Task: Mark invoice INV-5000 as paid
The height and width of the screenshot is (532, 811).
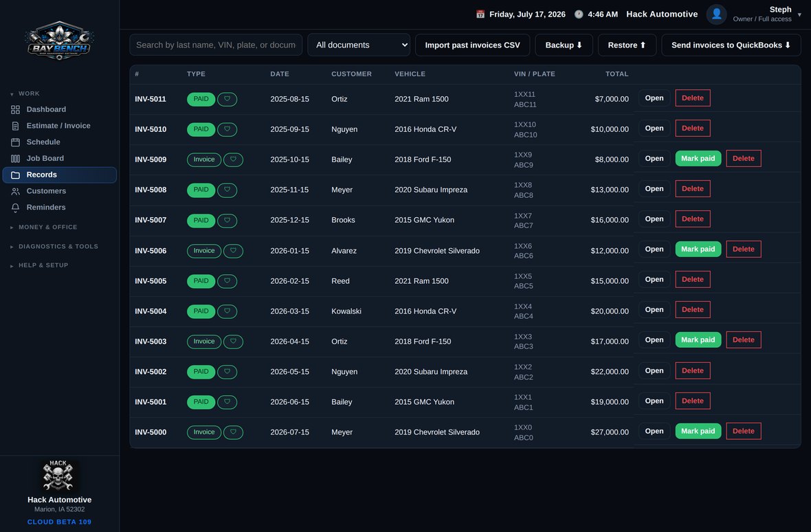Action: 698,431
